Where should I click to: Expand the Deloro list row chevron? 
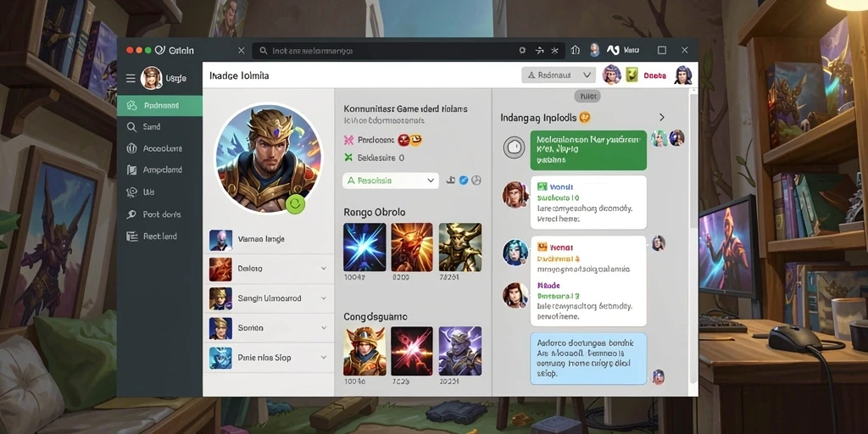(324, 269)
